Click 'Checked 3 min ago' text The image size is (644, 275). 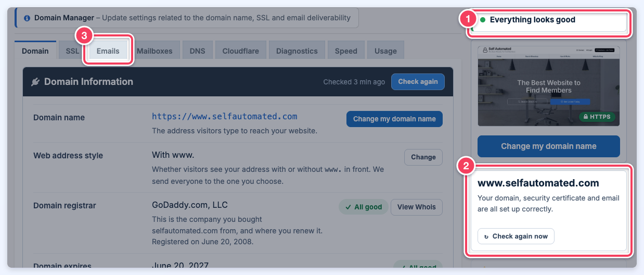coord(354,82)
